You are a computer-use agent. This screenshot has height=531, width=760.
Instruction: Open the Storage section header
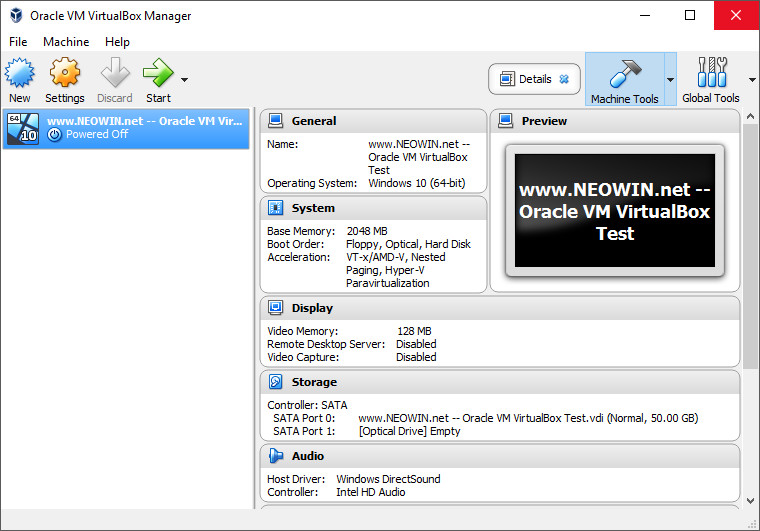point(500,382)
